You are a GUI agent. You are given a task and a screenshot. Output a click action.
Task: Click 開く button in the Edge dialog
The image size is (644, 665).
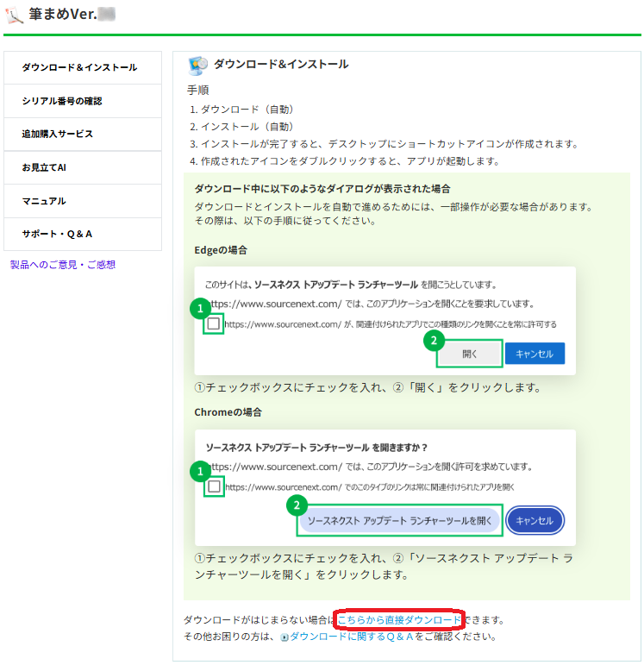[x=470, y=354]
